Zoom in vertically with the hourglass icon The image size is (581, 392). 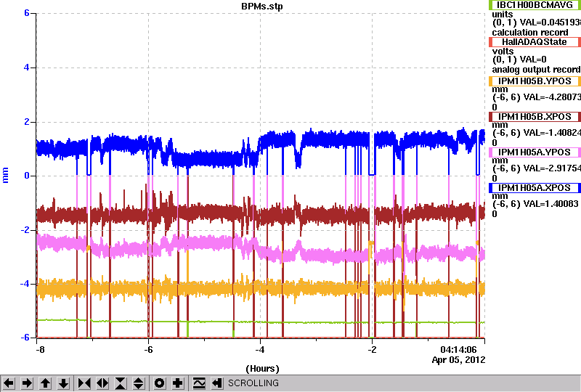click(121, 383)
